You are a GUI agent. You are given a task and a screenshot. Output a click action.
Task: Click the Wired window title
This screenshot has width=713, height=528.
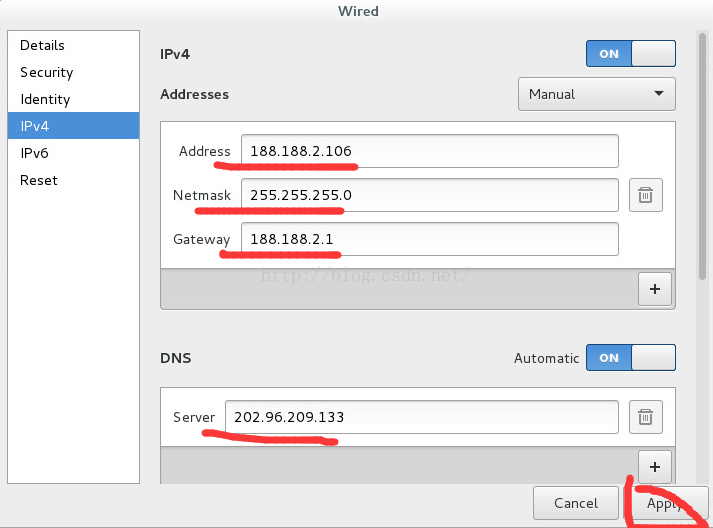(358, 11)
